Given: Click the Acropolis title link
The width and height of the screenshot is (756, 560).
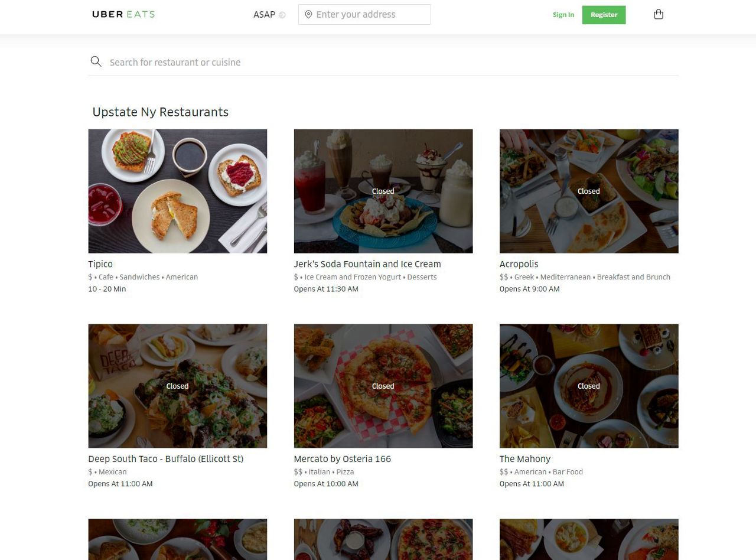Looking at the screenshot, I should [519, 264].
